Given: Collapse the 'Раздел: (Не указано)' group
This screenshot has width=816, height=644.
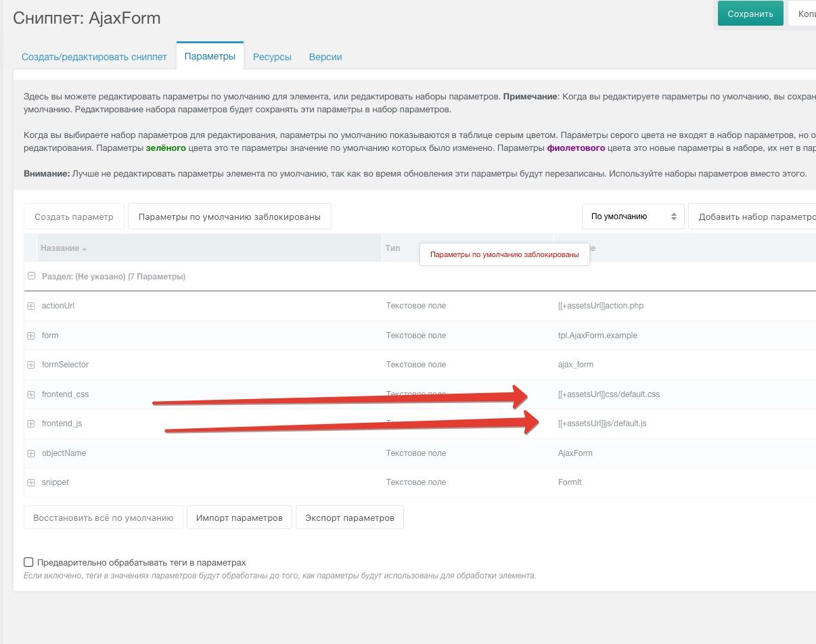Looking at the screenshot, I should click(31, 276).
